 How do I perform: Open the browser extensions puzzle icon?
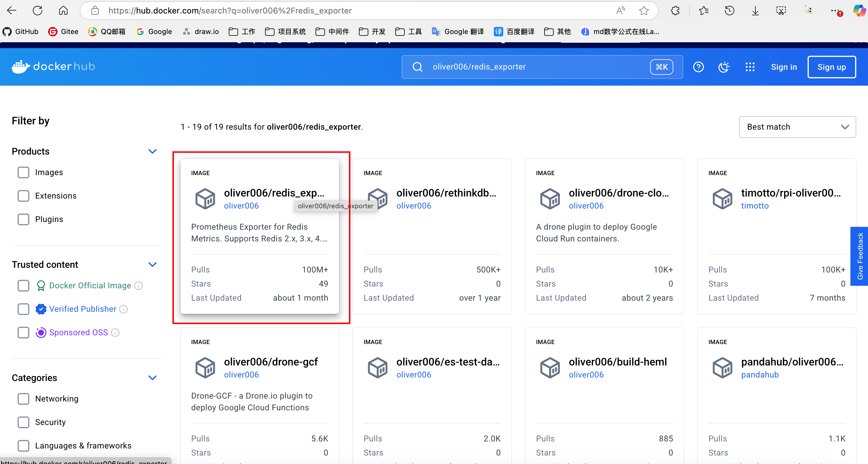pos(675,11)
